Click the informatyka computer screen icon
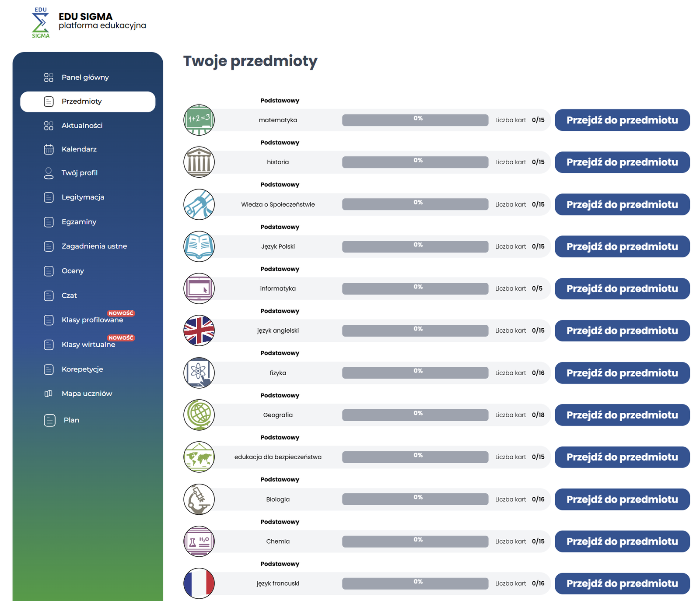 point(199,288)
